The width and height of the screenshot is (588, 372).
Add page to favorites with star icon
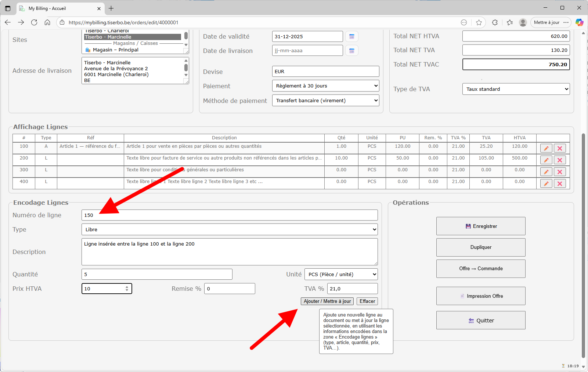click(479, 22)
